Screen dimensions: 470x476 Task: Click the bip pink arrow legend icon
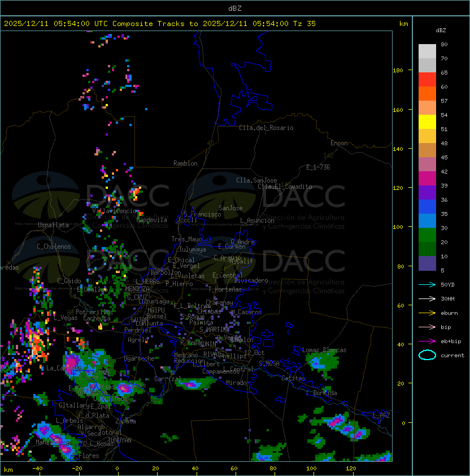pyautogui.click(x=427, y=327)
